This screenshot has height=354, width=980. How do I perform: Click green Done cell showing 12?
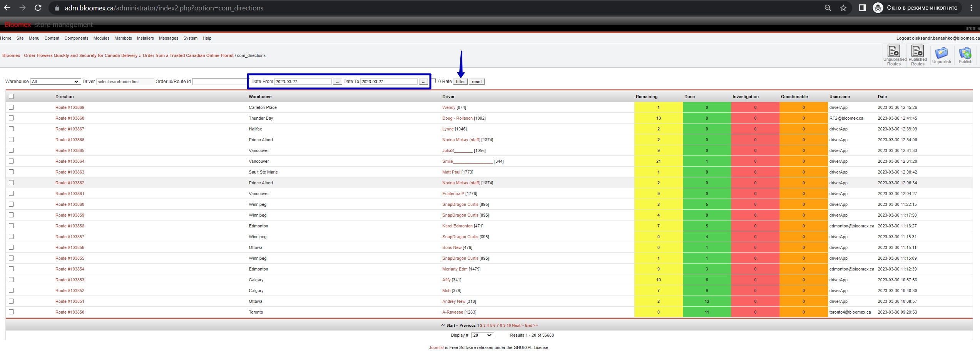tap(707, 301)
